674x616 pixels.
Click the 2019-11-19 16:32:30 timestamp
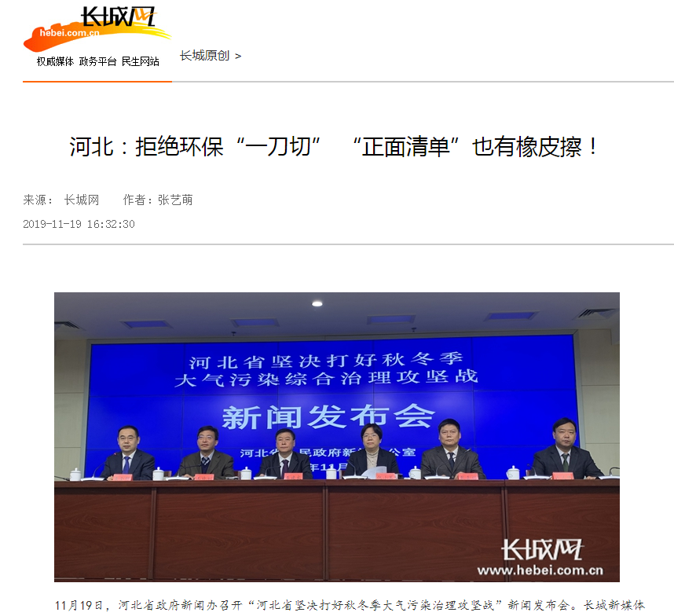tap(79, 224)
